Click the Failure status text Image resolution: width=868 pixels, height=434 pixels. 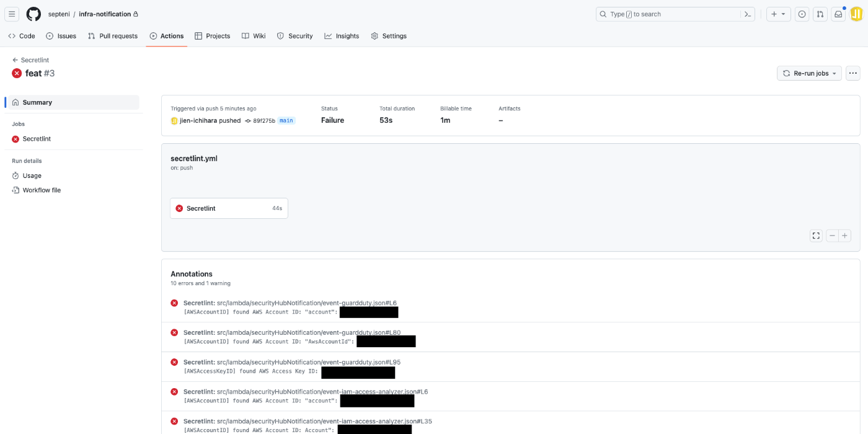(332, 120)
